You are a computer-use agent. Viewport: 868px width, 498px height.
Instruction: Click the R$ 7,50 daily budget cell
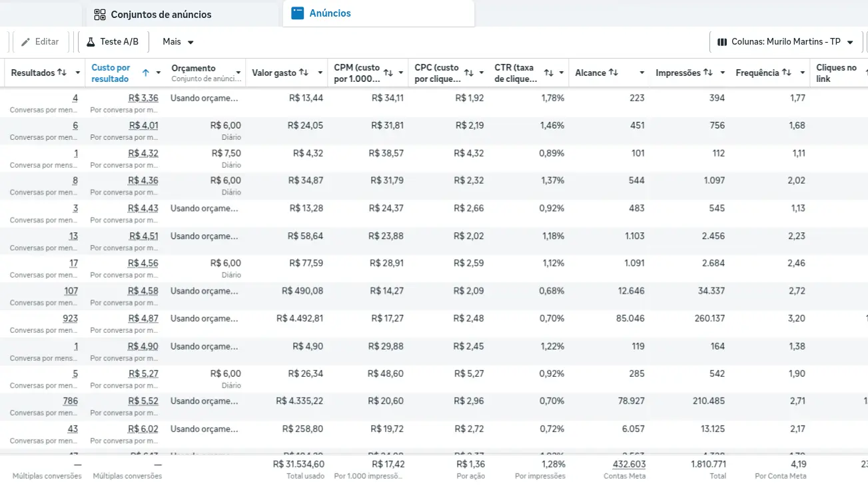(226, 153)
